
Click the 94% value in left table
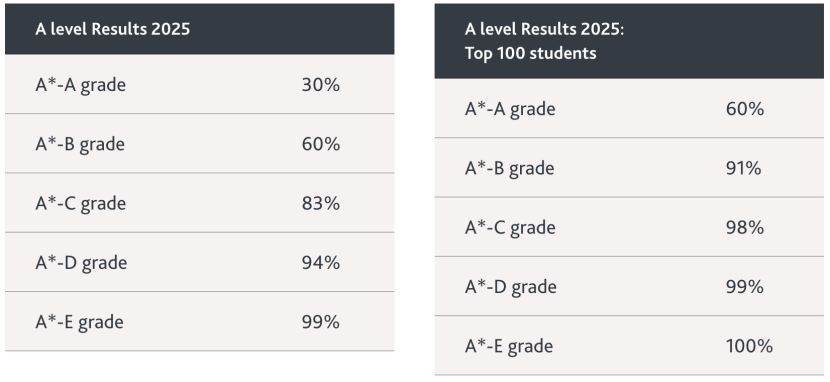click(321, 262)
